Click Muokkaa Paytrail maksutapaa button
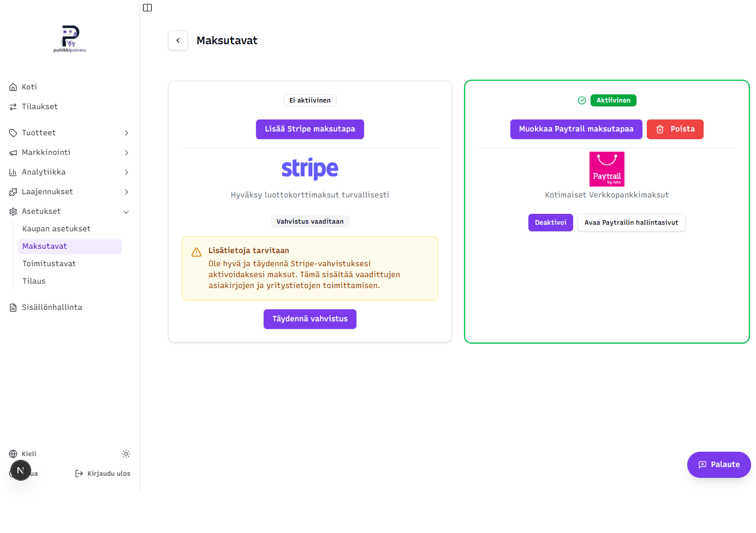 (x=576, y=129)
